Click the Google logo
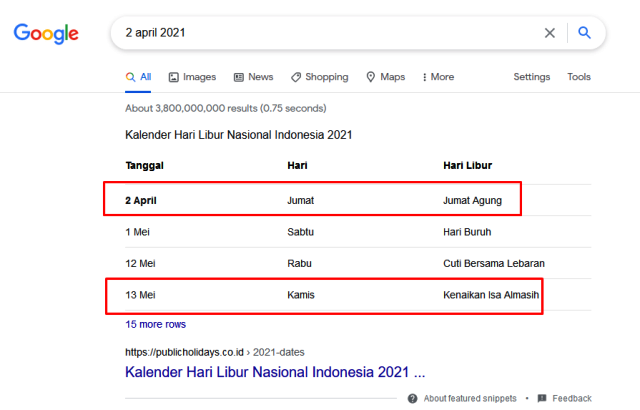 (46, 33)
